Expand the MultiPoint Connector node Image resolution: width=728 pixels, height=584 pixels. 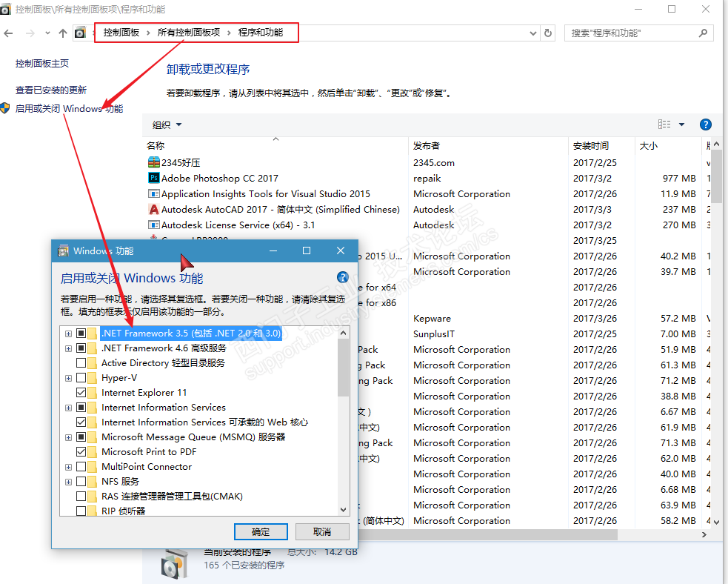(68, 468)
